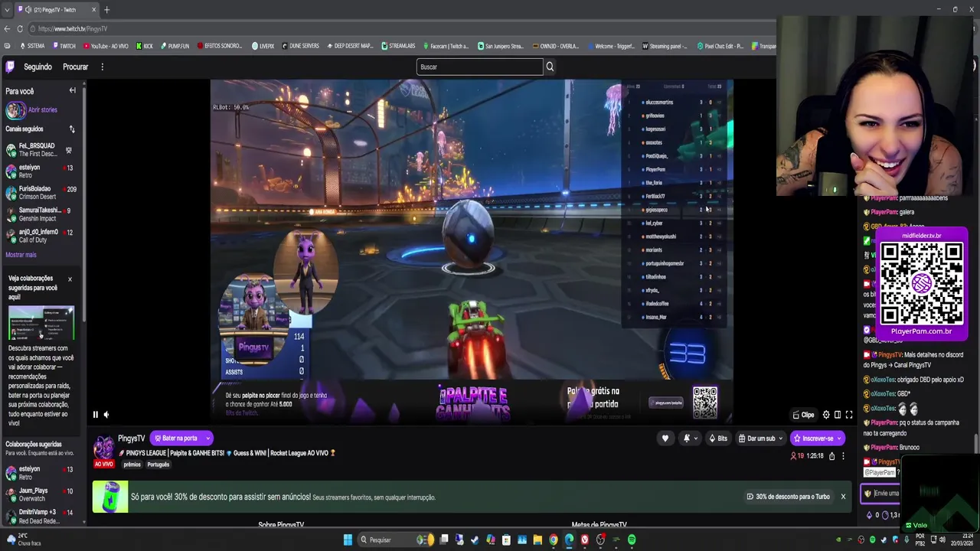Open SamuraiTakeshi Genshin Impact channel

41,214
